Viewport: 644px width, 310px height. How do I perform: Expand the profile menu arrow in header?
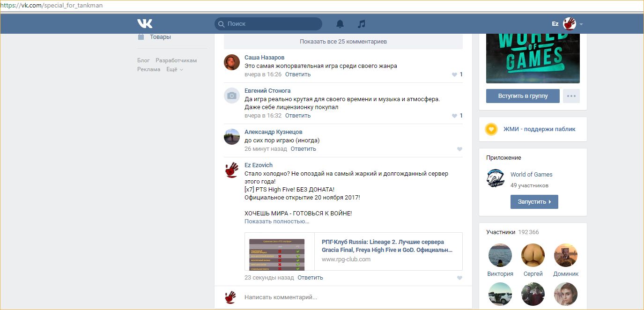(x=581, y=24)
